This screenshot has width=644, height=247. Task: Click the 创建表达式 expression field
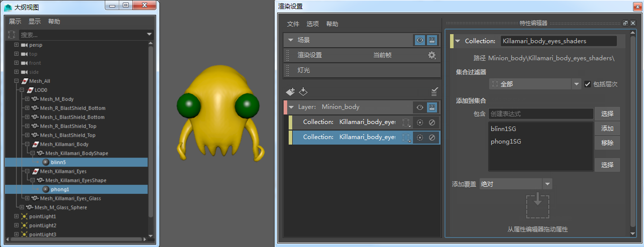click(x=541, y=114)
